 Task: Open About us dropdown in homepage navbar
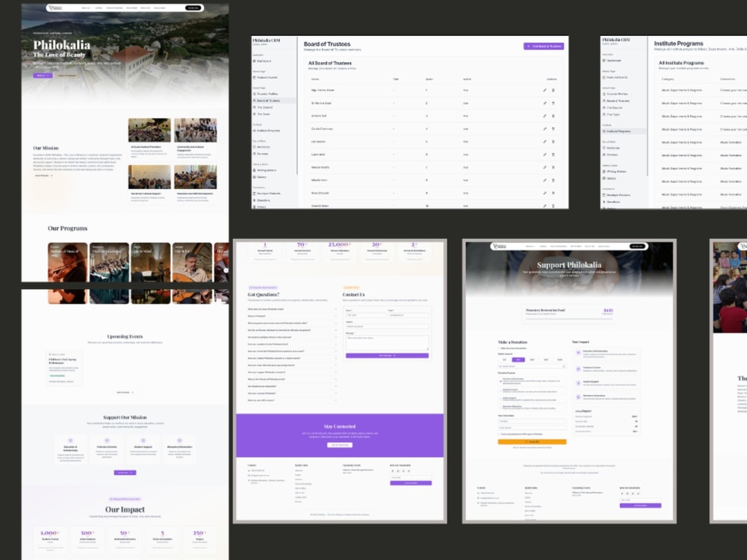[85, 8]
